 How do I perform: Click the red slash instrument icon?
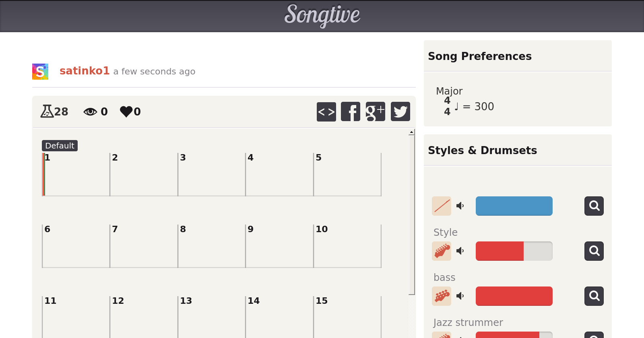(x=442, y=206)
